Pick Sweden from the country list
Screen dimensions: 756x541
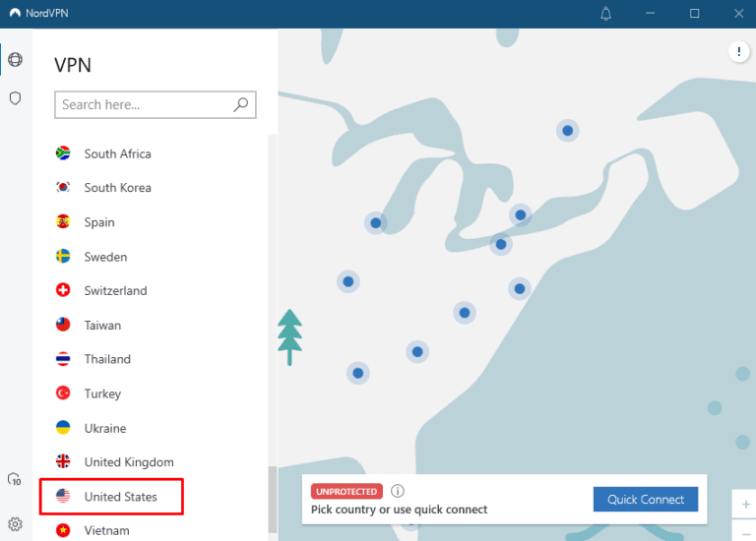[105, 257]
